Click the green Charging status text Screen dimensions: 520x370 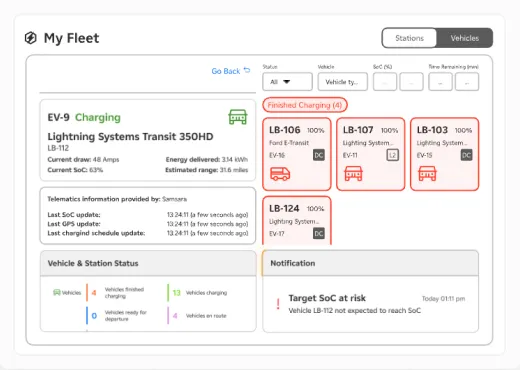point(98,117)
